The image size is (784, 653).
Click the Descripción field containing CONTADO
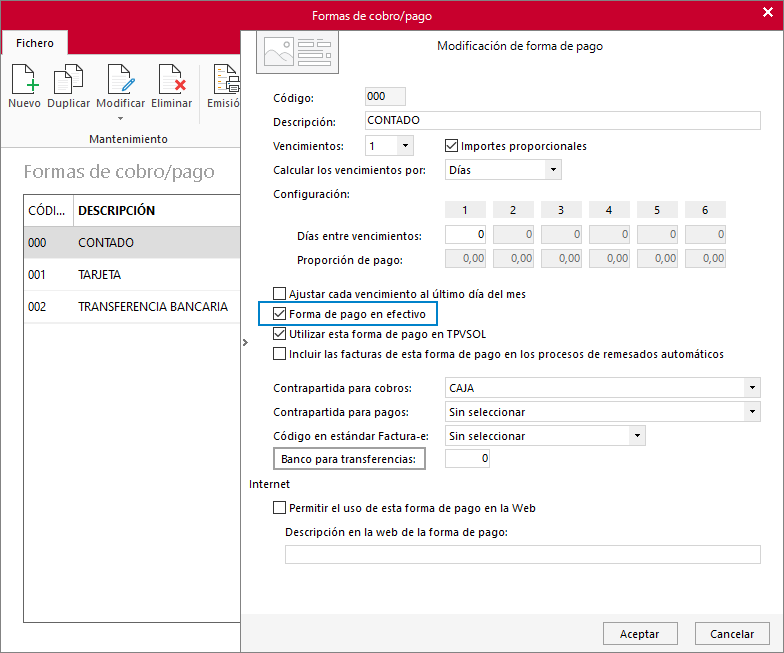[562, 120]
